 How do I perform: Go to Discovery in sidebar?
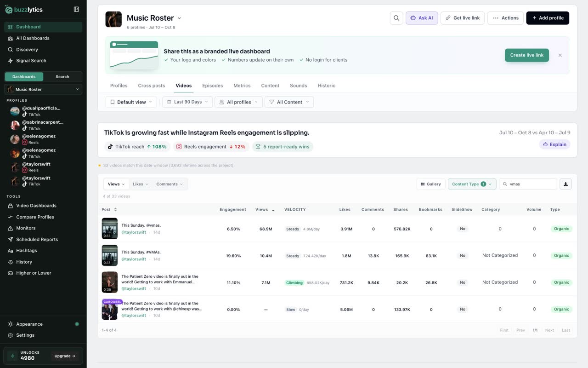coord(43,50)
